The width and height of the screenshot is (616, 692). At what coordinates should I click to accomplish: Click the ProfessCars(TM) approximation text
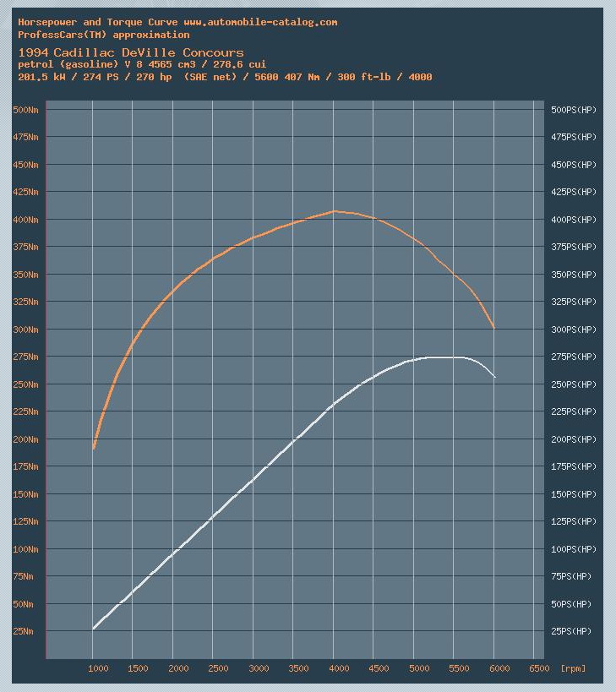tap(103, 35)
